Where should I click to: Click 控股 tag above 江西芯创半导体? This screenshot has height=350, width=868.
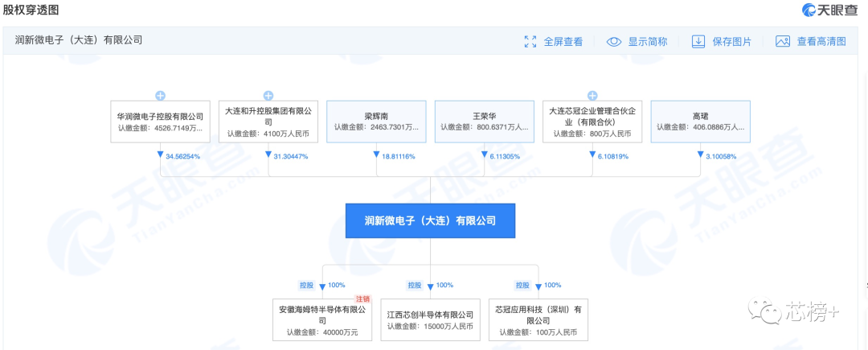[414, 285]
